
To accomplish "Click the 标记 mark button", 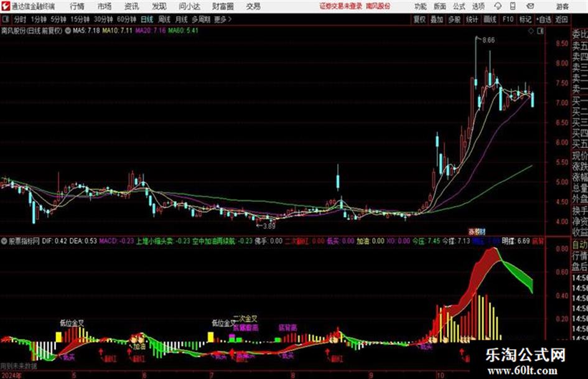I will pyautogui.click(x=525, y=19).
